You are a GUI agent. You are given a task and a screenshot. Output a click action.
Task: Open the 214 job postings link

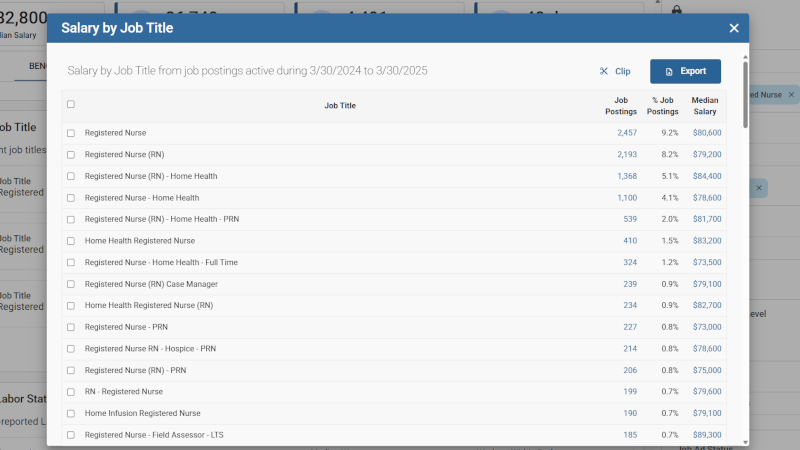630,348
